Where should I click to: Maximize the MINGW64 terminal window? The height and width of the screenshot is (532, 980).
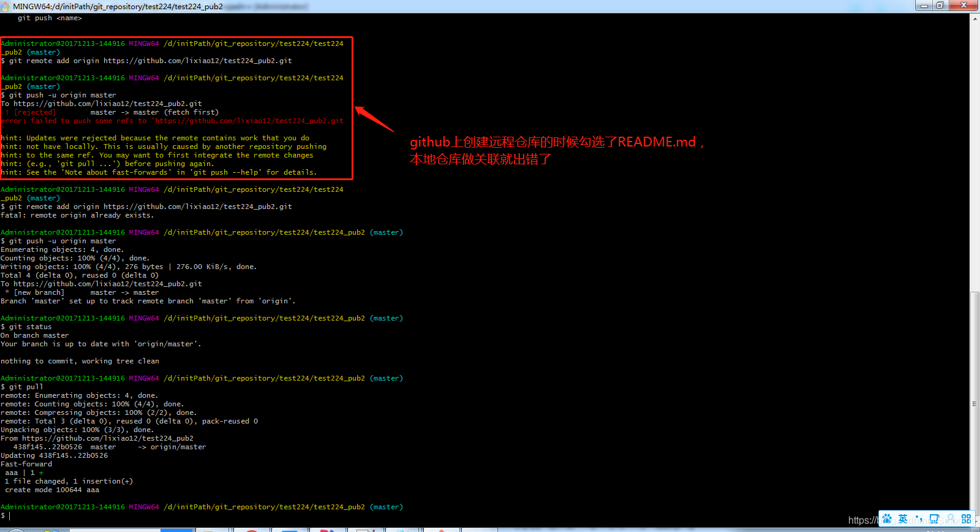[940, 6]
